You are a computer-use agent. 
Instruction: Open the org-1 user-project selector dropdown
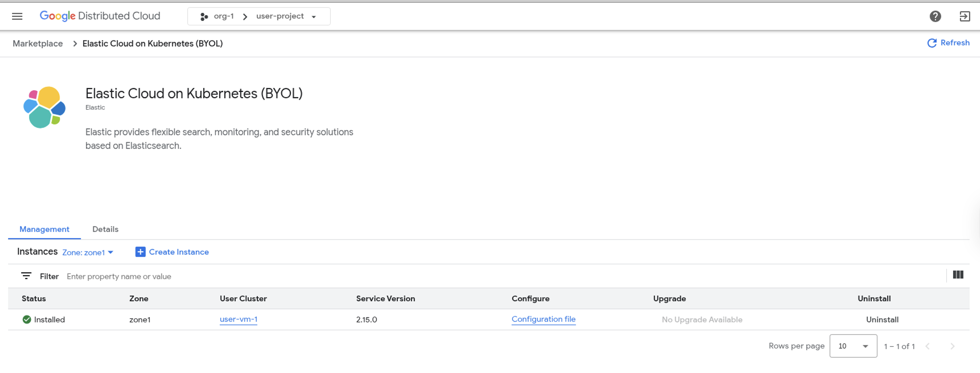[259, 16]
